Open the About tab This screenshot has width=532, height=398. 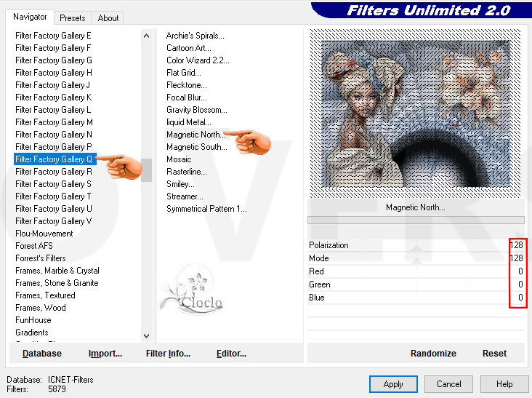pos(108,18)
